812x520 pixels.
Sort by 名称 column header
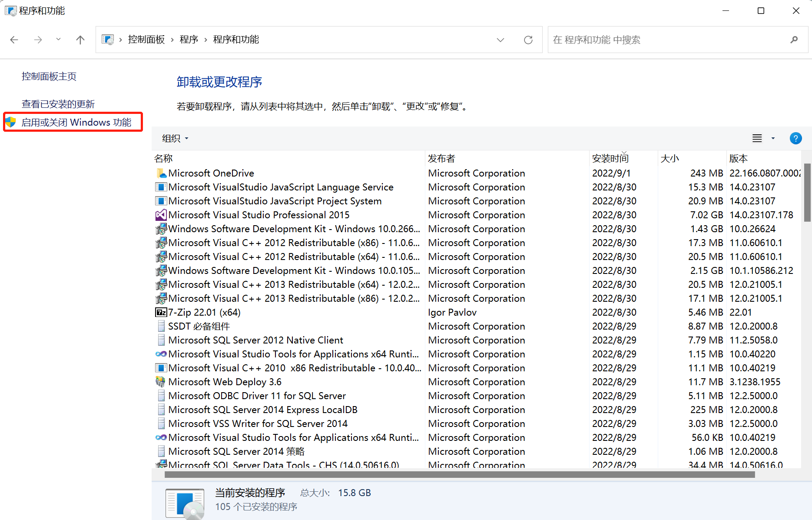288,158
